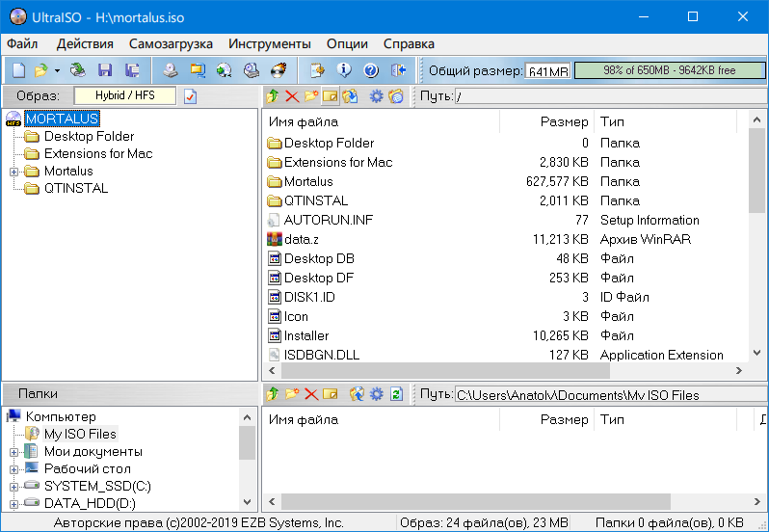The width and height of the screenshot is (769, 532).
Task: Click the blue question mark Help icon
Action: [x=371, y=70]
